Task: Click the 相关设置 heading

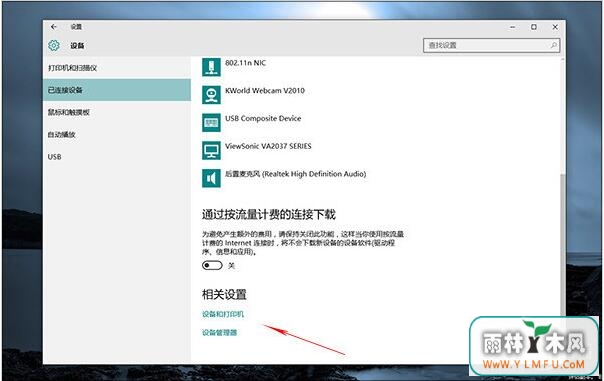Action: [x=224, y=295]
